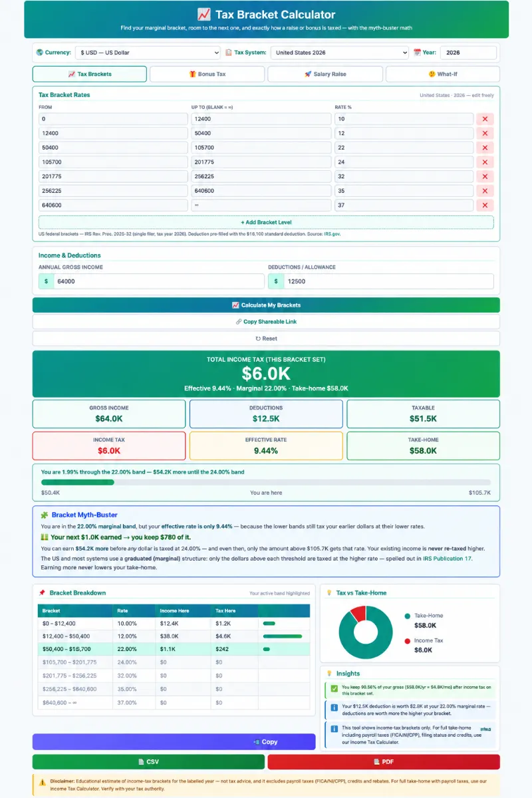Screen dimensions: 532x798
Task: Click the Effective Rate 9.44% card
Action: point(266,446)
